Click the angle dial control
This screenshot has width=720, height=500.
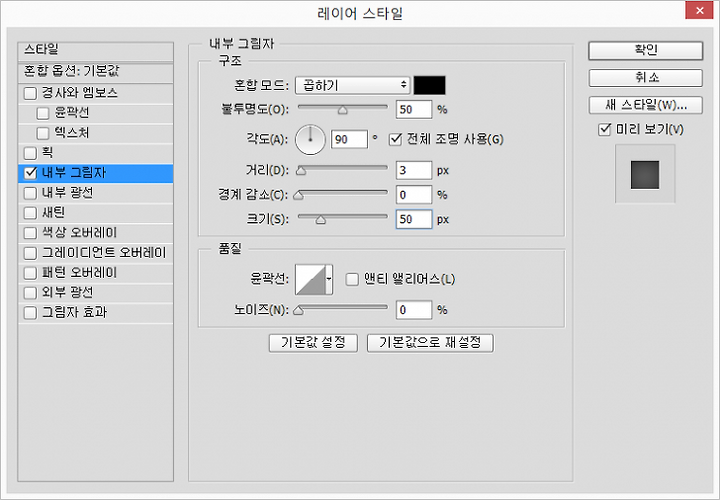coord(310,140)
